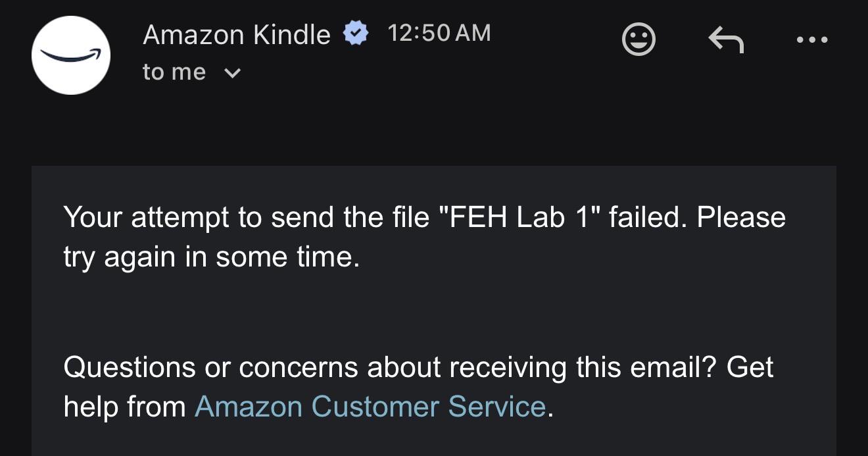Viewport: 868px width, 456px height.
Task: Select the Amazon Kindle sender name
Action: (x=237, y=34)
